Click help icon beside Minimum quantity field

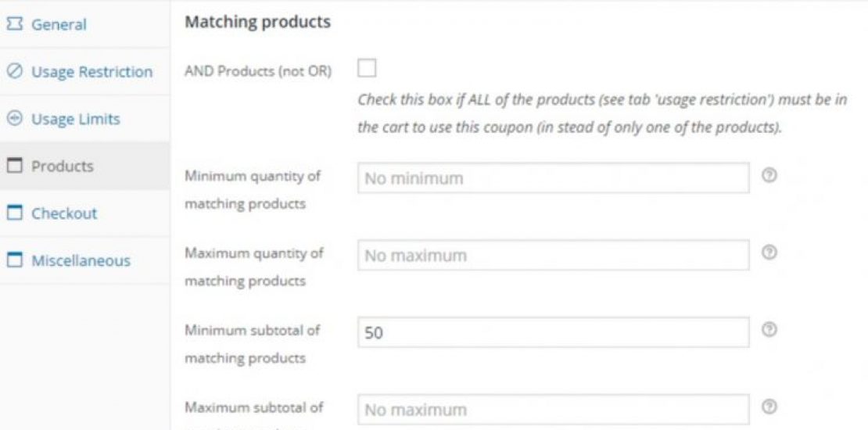click(x=769, y=177)
